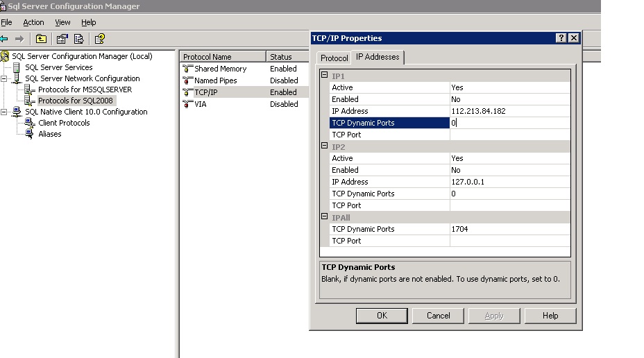Click the dialog context help question-mark button
Screen dimensions: 644x358
561,38
